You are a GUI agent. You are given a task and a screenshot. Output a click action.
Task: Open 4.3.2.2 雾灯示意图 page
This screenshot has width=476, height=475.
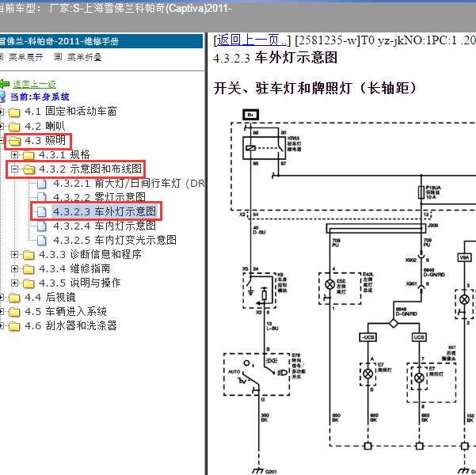point(99,197)
